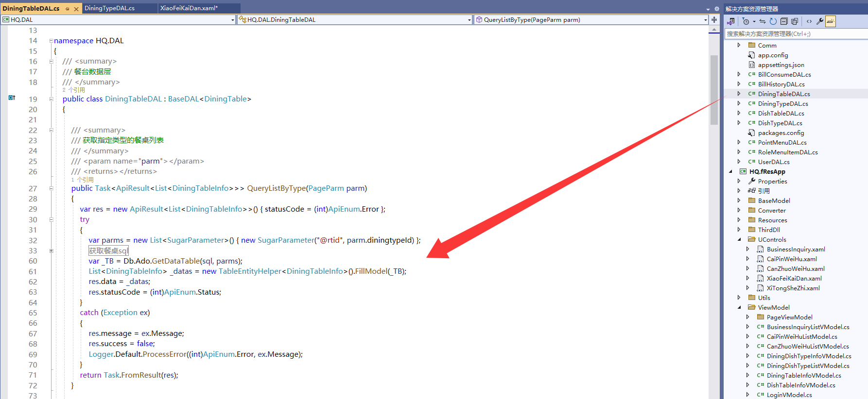The height and width of the screenshot is (399, 868).
Task: Pin the DiningTableDAL.cs tab
Action: pos(68,9)
